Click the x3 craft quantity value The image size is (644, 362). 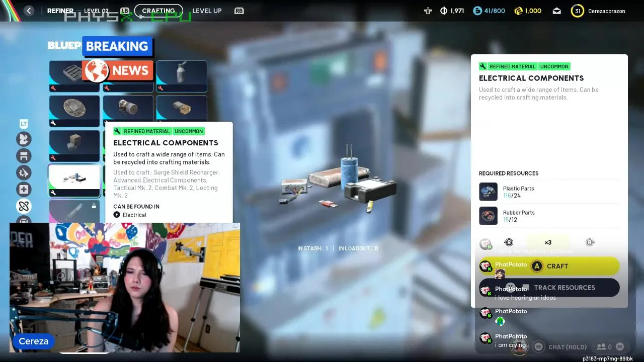548,242
